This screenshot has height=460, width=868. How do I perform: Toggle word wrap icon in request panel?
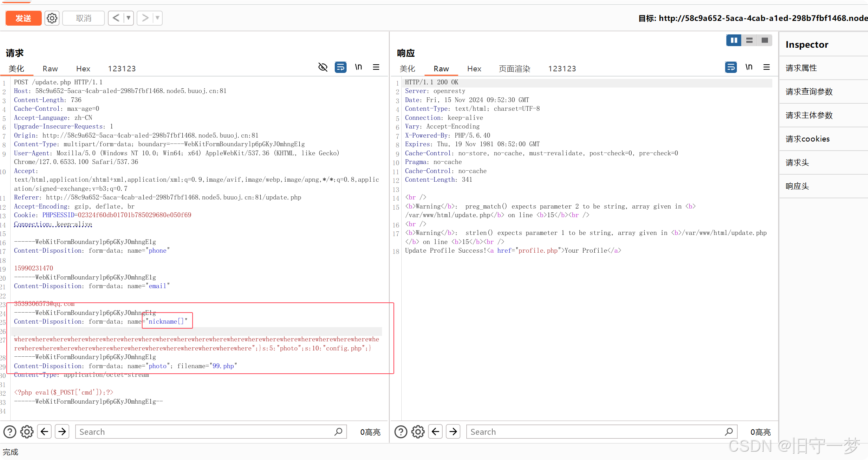(x=340, y=67)
